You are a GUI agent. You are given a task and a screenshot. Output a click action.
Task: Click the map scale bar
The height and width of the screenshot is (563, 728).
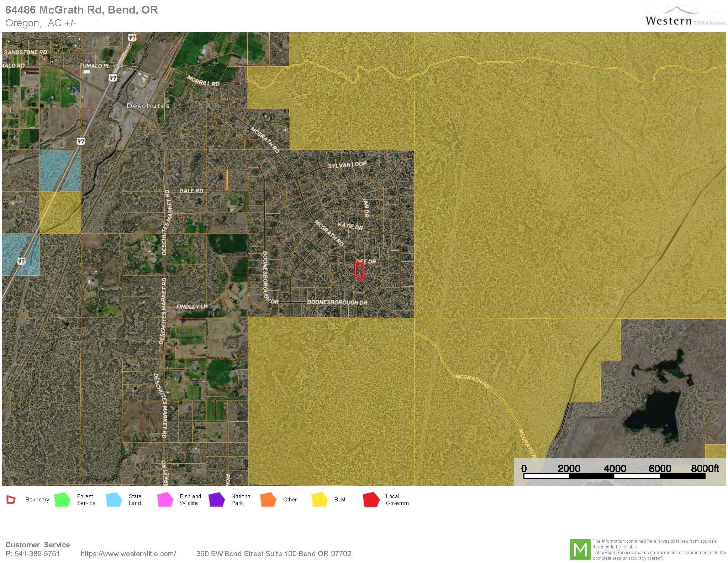pyautogui.click(x=614, y=476)
